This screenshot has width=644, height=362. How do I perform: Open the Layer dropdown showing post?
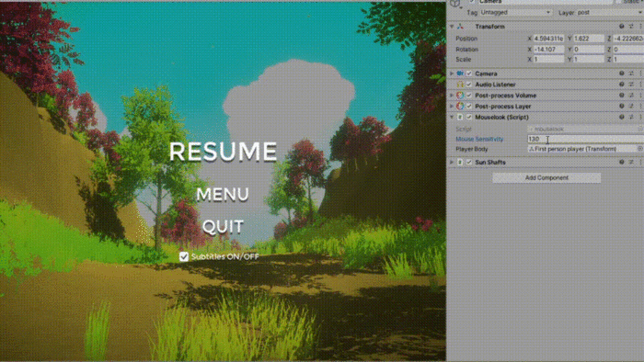coord(609,13)
